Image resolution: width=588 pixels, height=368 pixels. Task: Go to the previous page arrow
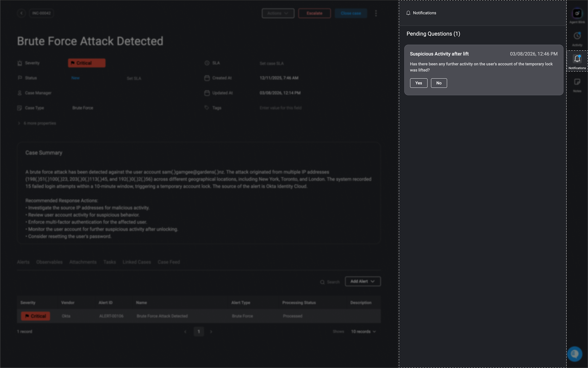point(185,332)
